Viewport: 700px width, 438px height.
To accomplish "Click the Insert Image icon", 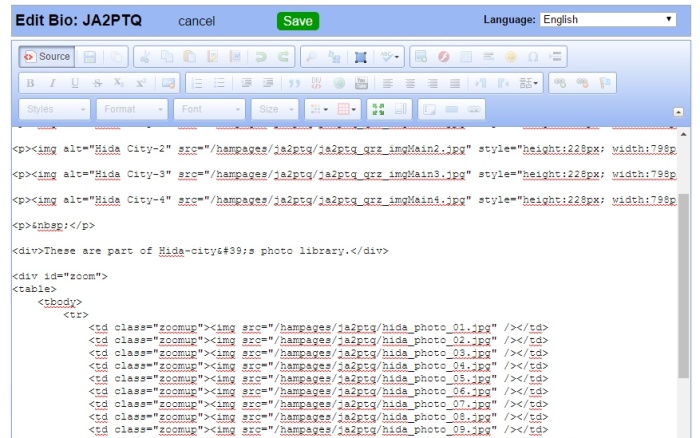I will [x=421, y=57].
